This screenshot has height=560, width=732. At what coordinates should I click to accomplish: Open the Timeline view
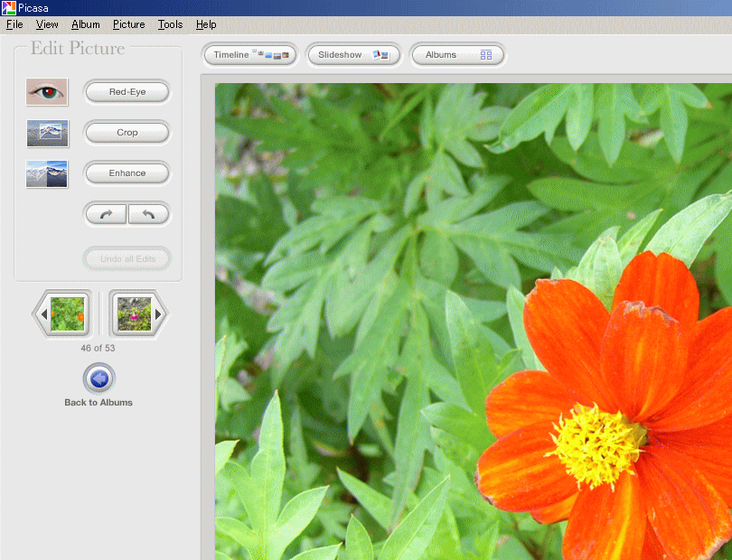pos(250,55)
